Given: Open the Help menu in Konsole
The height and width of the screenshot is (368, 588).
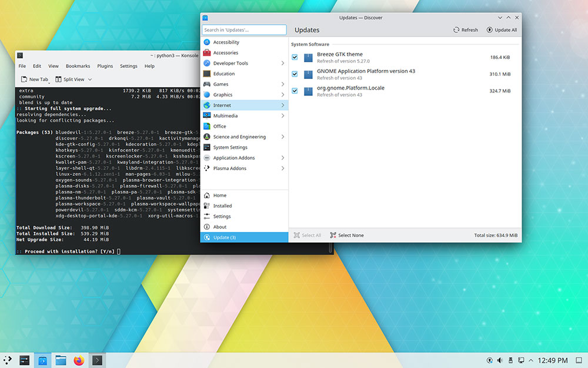Looking at the screenshot, I should (149, 66).
